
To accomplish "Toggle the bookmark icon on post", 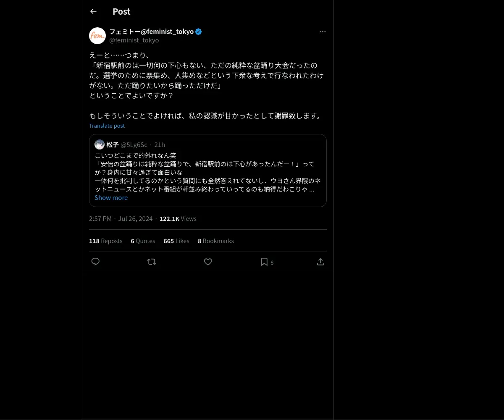I will point(264,262).
